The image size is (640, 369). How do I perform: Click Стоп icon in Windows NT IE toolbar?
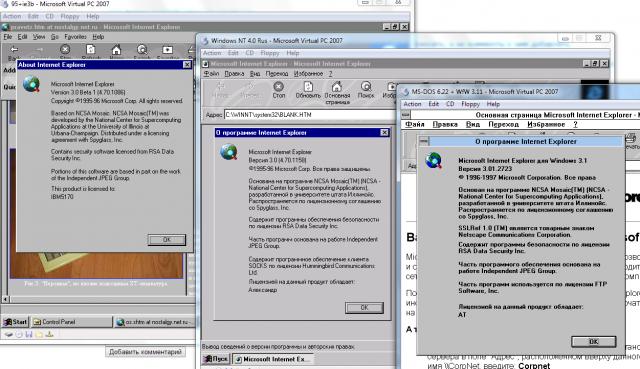[279, 87]
